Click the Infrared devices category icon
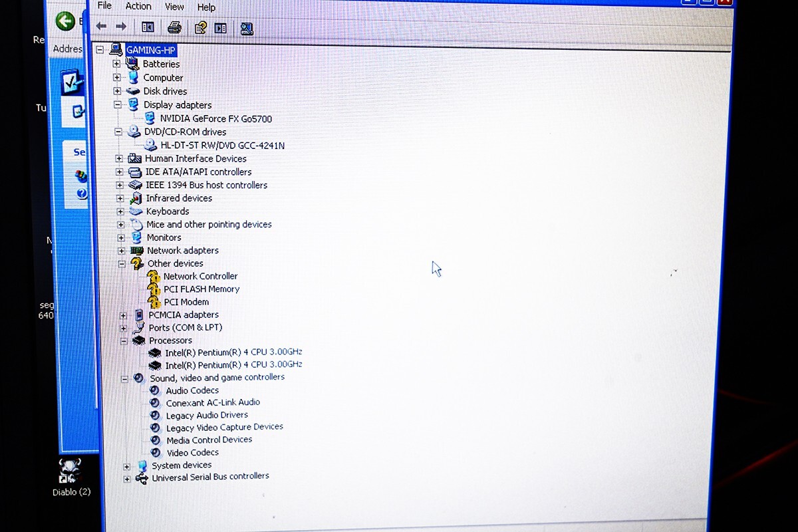Image resolution: width=798 pixels, height=532 pixels. coord(136,198)
